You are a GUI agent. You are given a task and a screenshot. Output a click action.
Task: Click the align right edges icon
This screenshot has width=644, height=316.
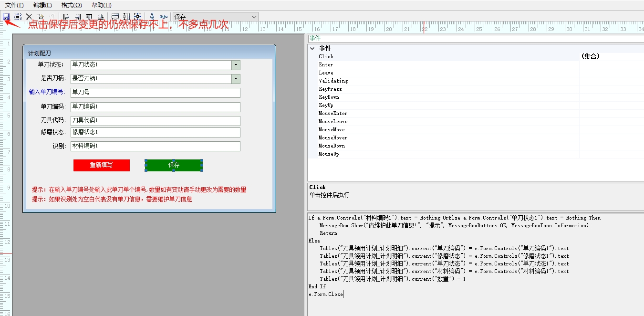coord(78,17)
